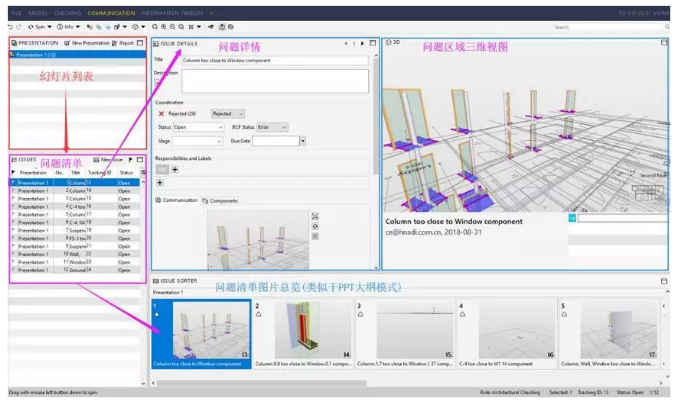Open the Spin navigation mode dropdown
The width and height of the screenshot is (675, 409).
pos(40,27)
